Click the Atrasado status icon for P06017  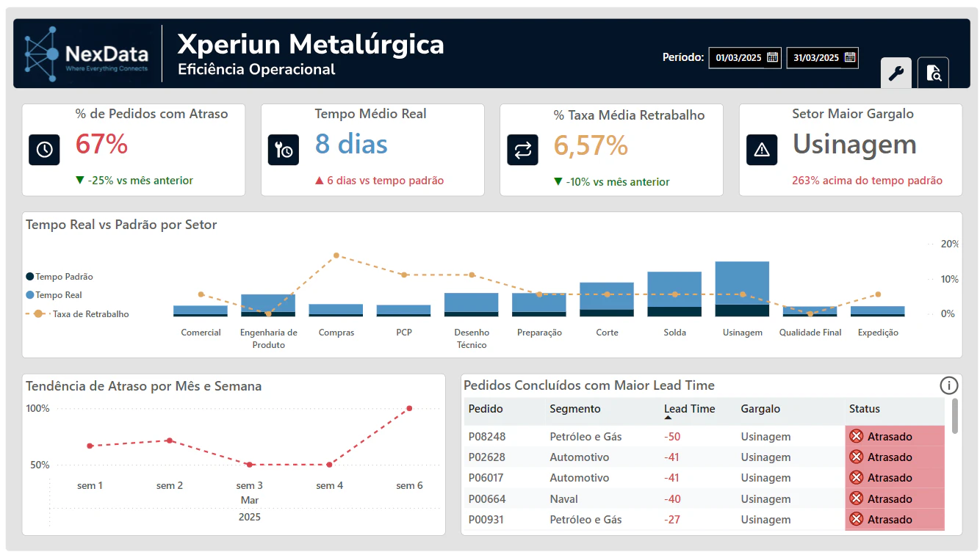(x=856, y=477)
